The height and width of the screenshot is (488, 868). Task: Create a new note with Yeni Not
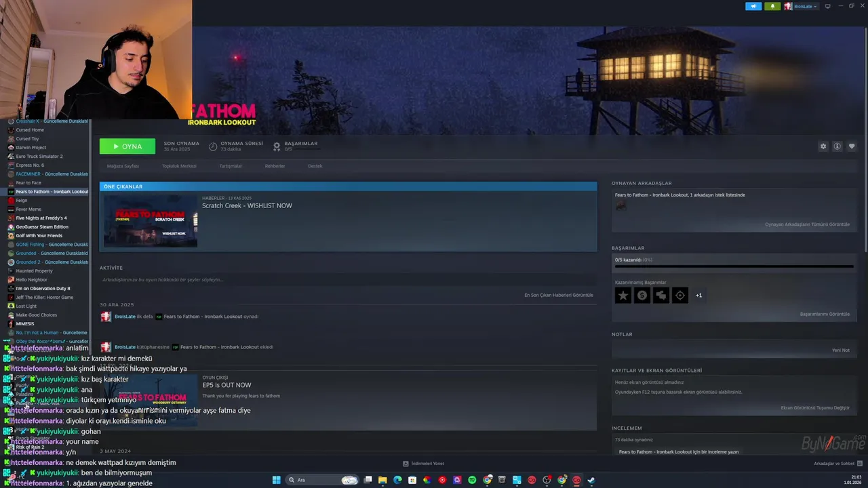click(x=841, y=350)
